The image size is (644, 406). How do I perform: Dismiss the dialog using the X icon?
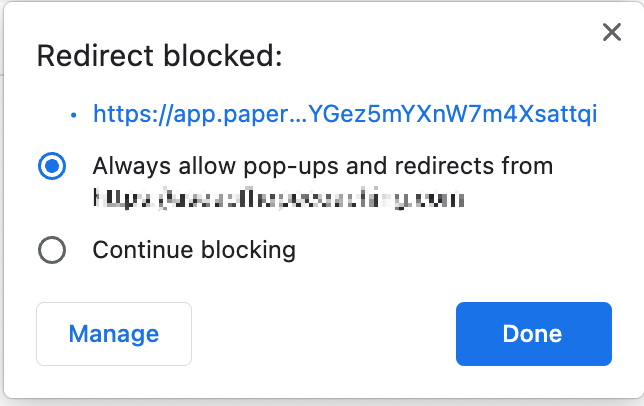612,33
